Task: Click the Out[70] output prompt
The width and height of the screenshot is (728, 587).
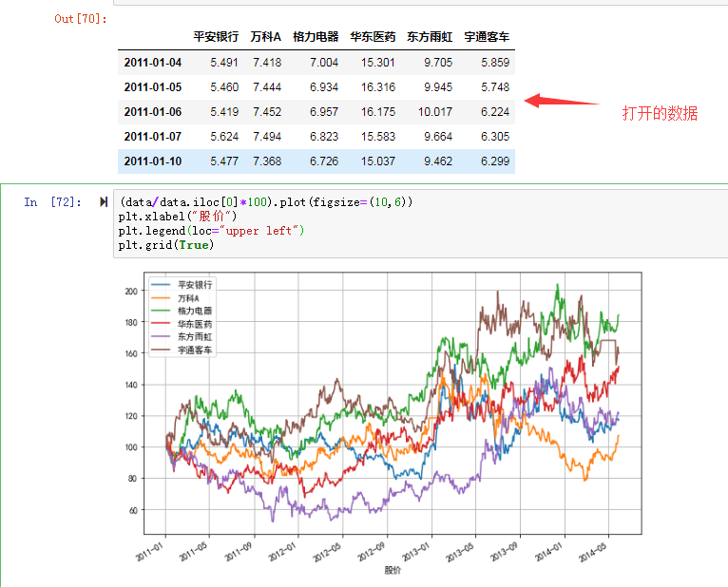Action: click(81, 19)
